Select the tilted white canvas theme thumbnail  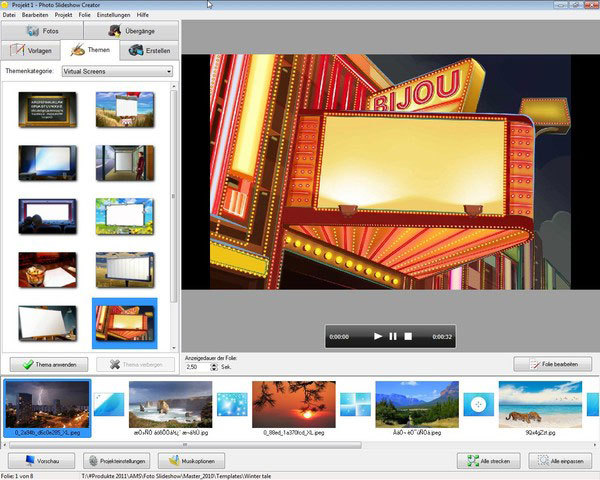[47, 323]
